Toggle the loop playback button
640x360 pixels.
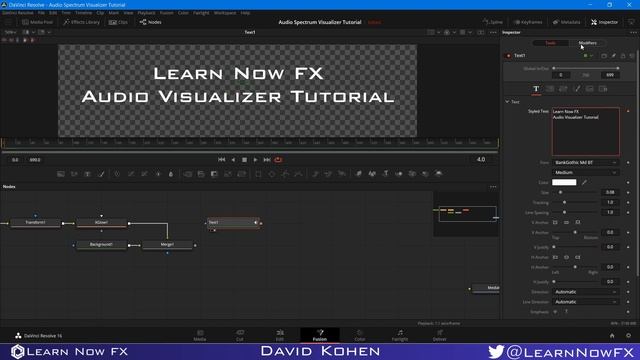278,160
